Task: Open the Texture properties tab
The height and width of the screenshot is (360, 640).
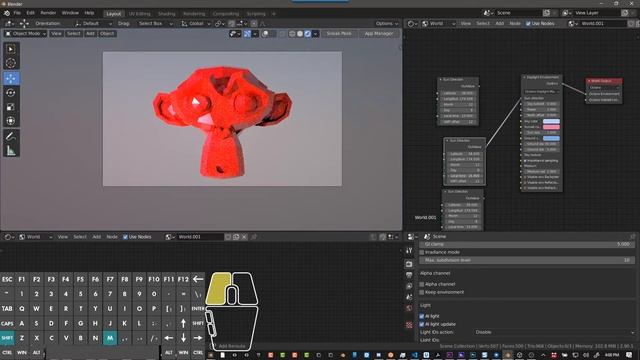Action: click(409, 325)
